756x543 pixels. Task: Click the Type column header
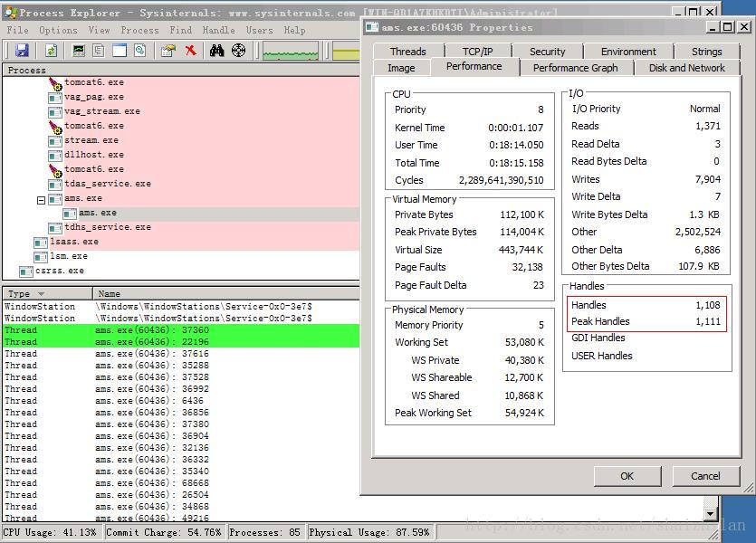pyautogui.click(x=47, y=293)
